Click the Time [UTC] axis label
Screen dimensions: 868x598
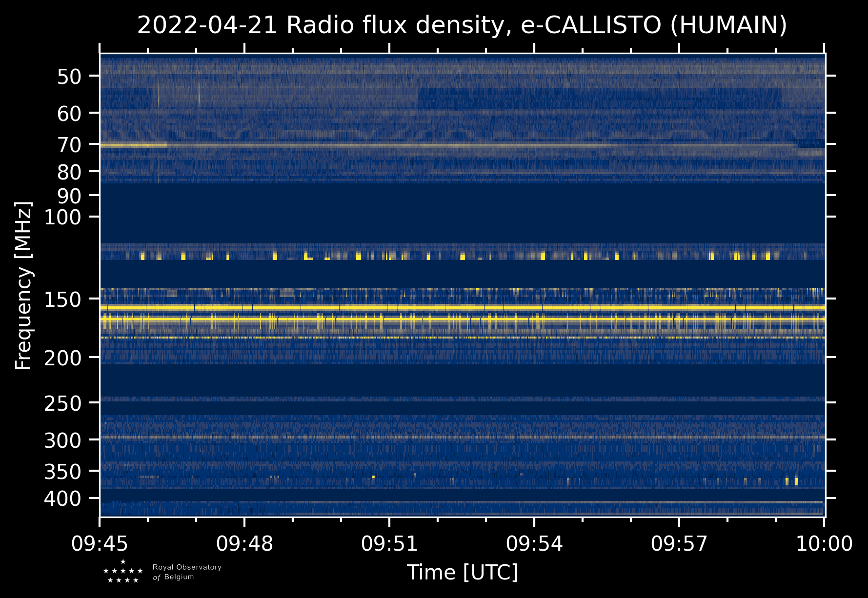click(x=462, y=573)
